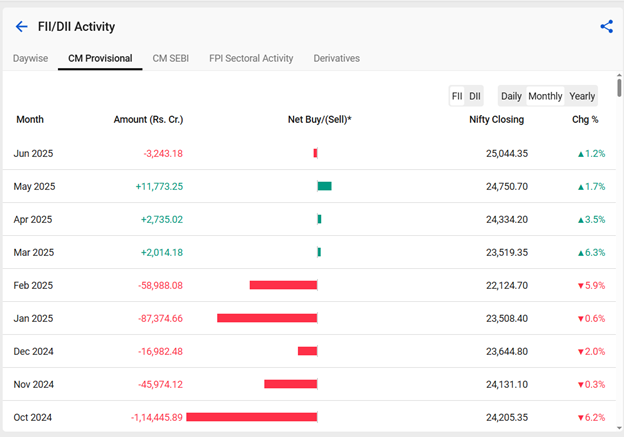Switch to Monthly view
Screen dimensions: 624x437
(x=545, y=96)
